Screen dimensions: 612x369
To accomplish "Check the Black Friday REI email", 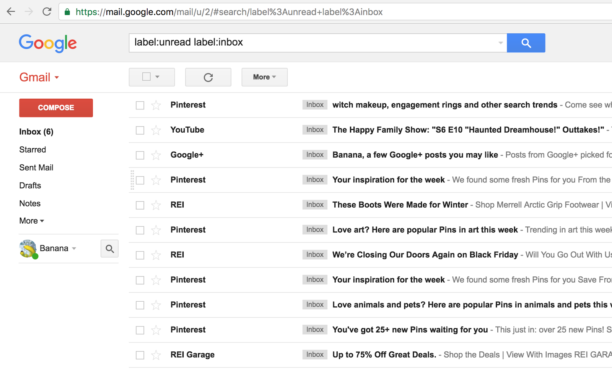I will click(140, 255).
